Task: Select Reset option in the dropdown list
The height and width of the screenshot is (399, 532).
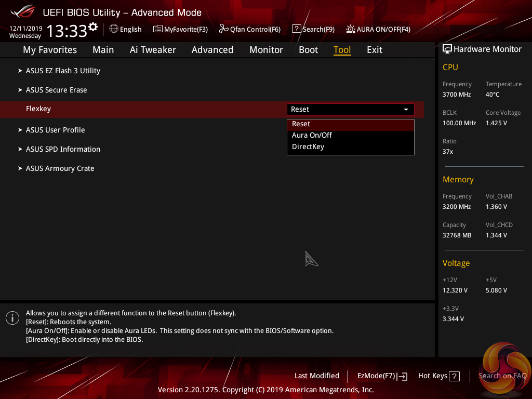Action: [x=301, y=124]
